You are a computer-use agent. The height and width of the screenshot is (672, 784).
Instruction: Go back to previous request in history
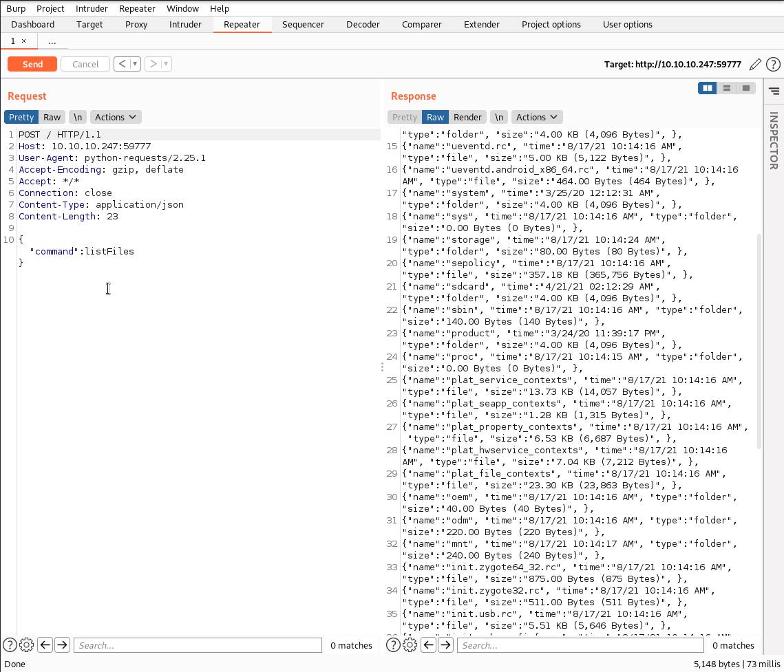point(122,64)
